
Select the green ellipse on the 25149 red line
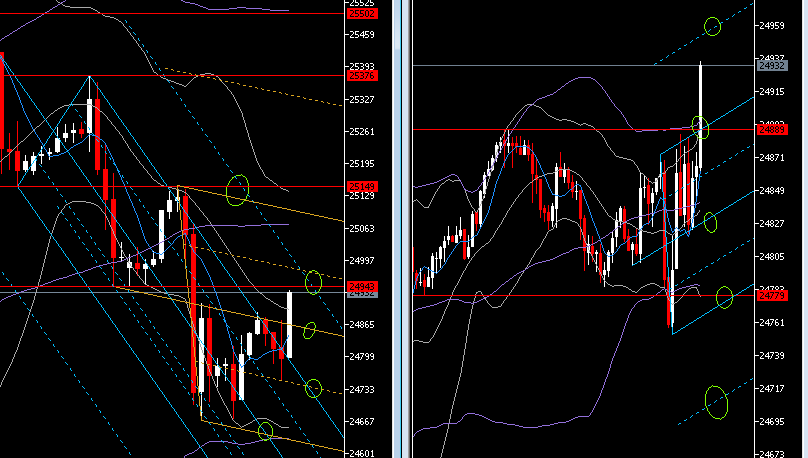[x=238, y=190]
